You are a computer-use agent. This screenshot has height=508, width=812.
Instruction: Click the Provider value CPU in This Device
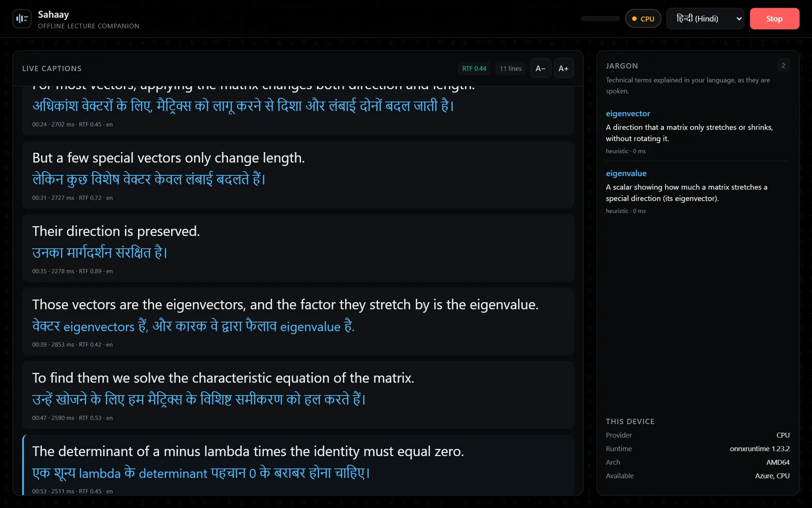[783, 435]
